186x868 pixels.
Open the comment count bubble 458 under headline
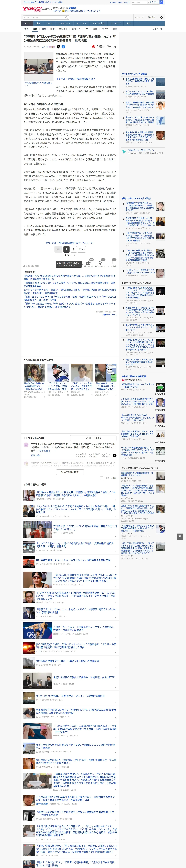(45, 47)
